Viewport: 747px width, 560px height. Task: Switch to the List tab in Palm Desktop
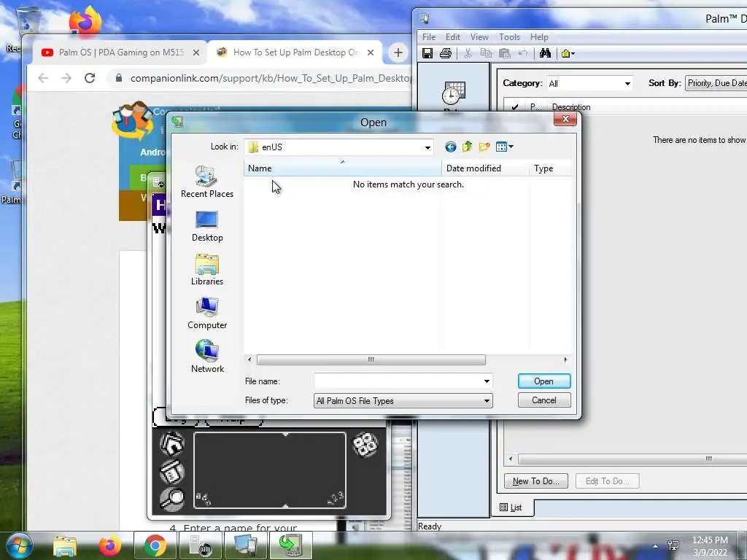click(x=511, y=507)
